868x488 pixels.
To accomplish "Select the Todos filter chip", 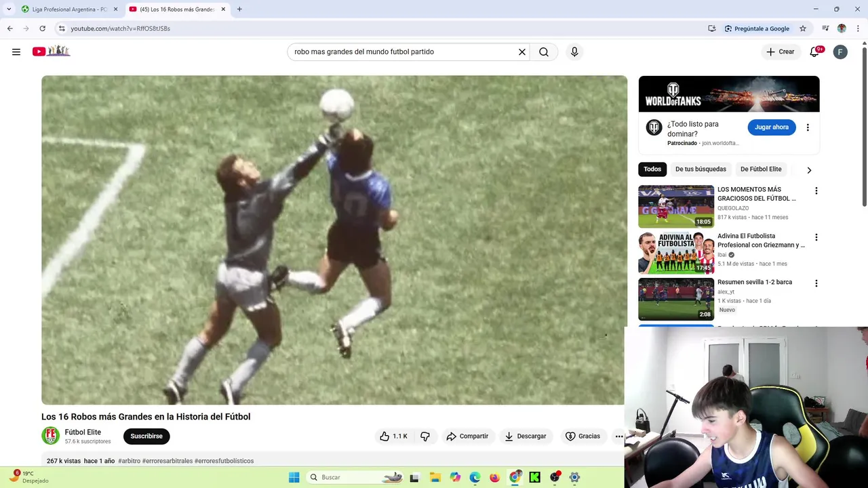I will pos(652,169).
